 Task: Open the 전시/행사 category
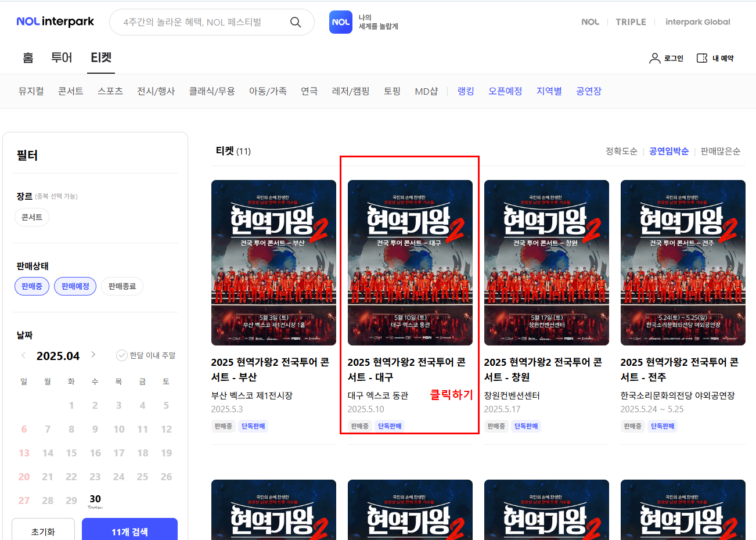click(x=156, y=91)
